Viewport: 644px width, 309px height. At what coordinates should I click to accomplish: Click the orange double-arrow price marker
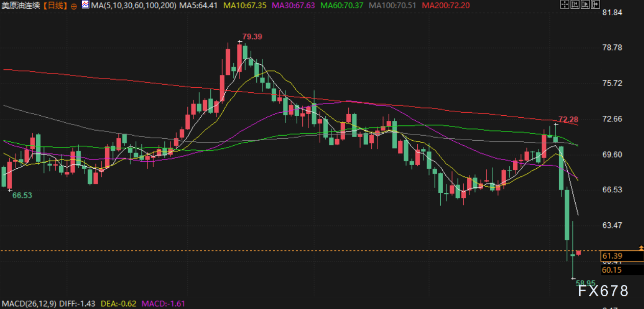point(641,247)
